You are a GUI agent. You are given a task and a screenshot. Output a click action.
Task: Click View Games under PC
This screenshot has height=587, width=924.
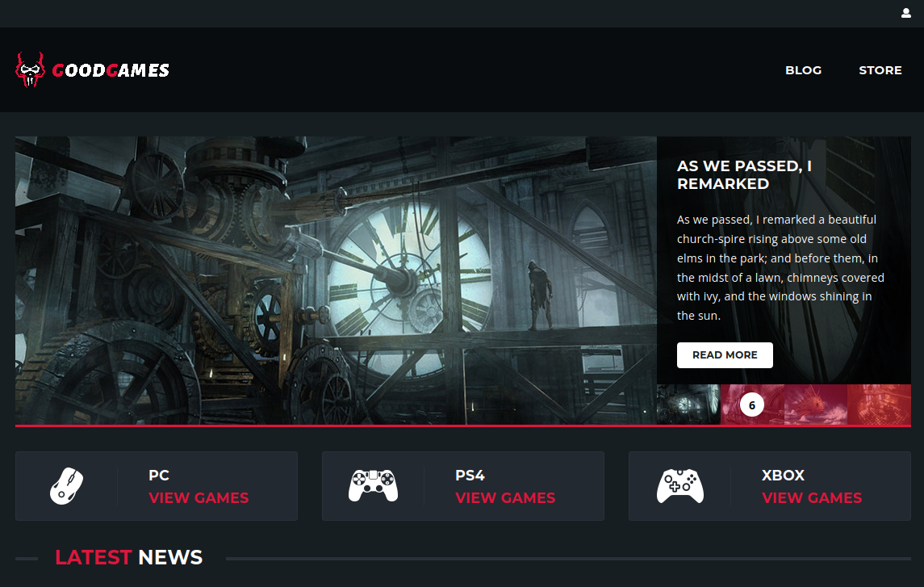199,497
